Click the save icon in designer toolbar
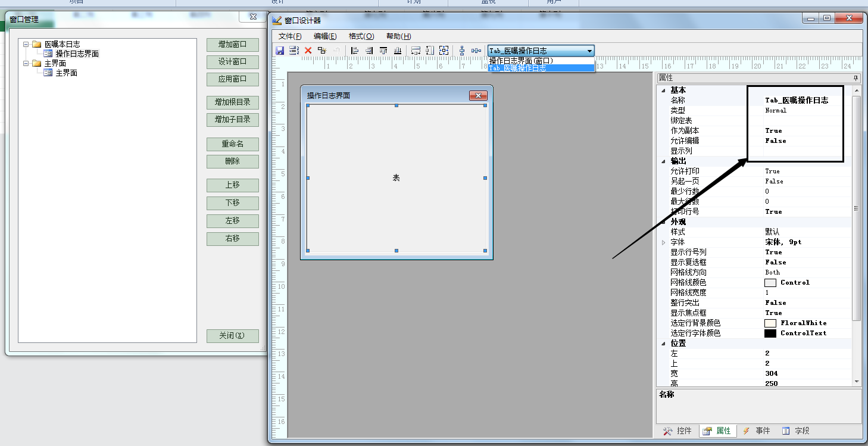The image size is (868, 446). [280, 51]
